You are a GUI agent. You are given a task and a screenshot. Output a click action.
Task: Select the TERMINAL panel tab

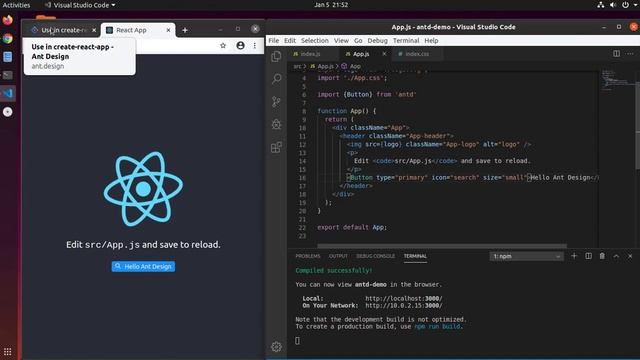click(415, 256)
